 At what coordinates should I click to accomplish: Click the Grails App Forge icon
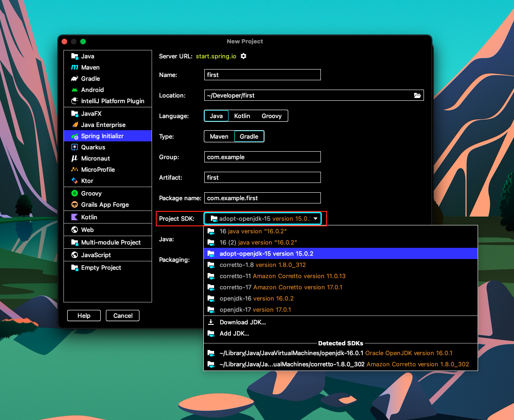click(x=75, y=204)
